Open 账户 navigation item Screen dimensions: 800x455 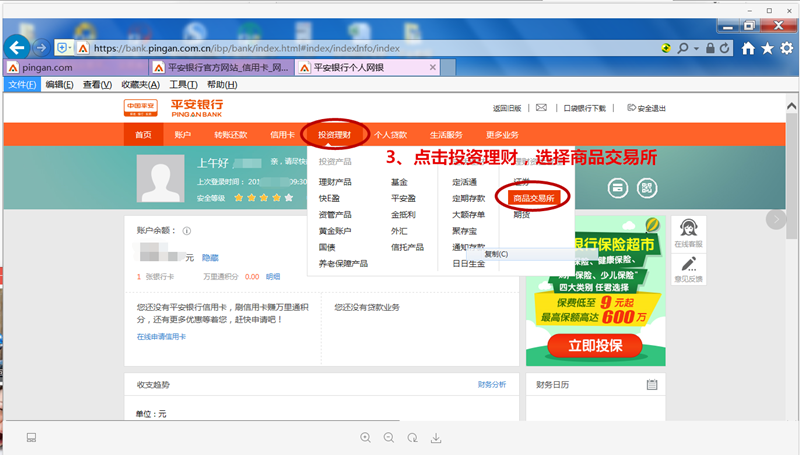[183, 135]
